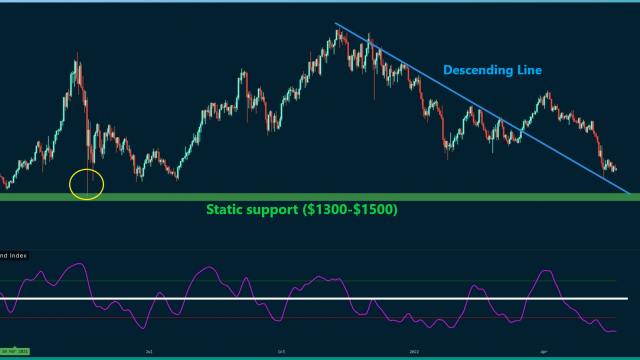Click the 'Oct' time axis label
This screenshot has height=360, width=640.
coord(281,351)
